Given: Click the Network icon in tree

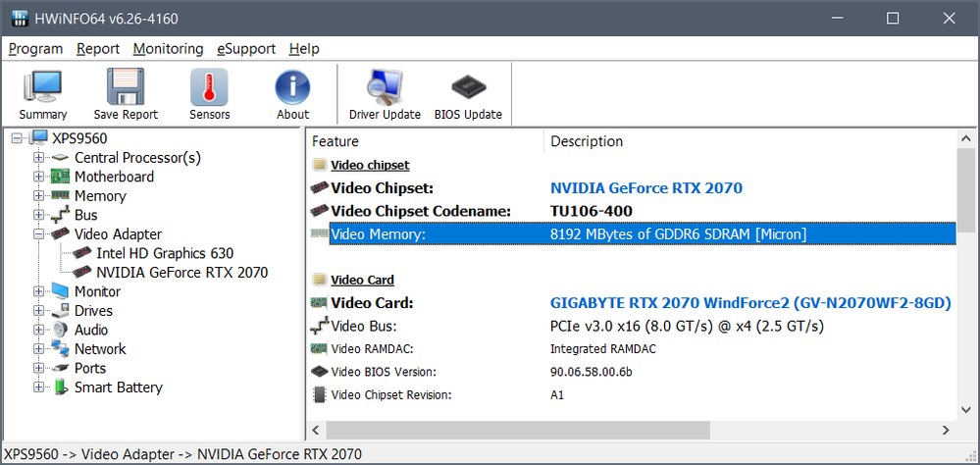Looking at the screenshot, I should [x=60, y=349].
